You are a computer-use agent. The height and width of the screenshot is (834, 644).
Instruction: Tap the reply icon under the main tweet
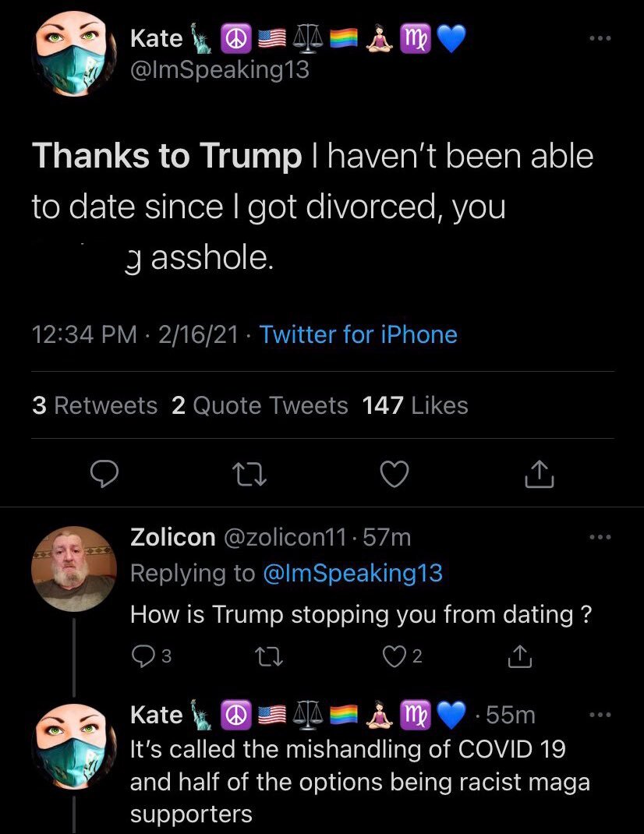point(104,474)
